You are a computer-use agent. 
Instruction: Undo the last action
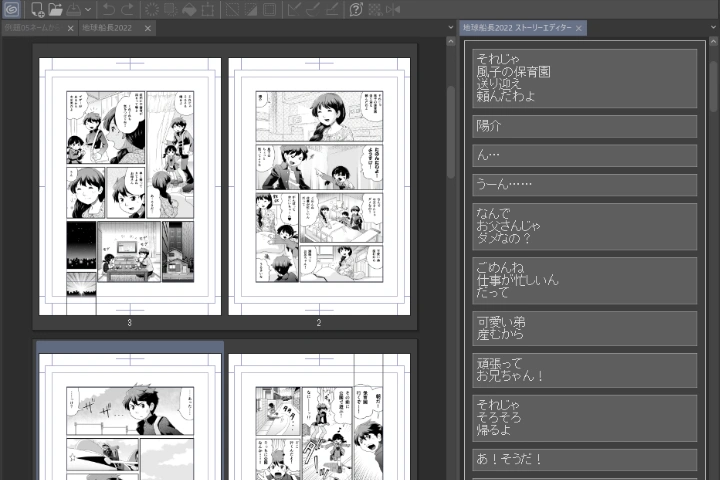pyautogui.click(x=108, y=9)
